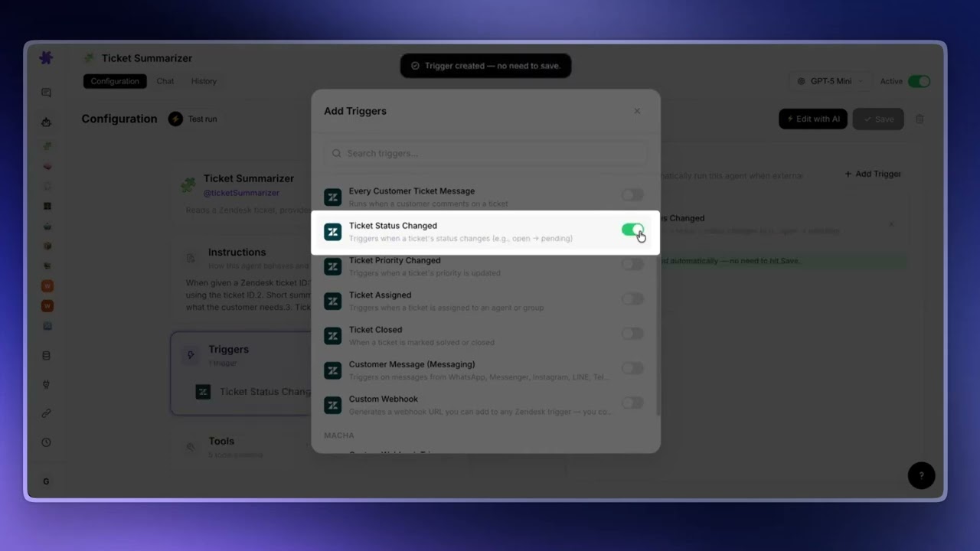Click Zendesk icon of Customer Message (Messaging)

point(332,370)
